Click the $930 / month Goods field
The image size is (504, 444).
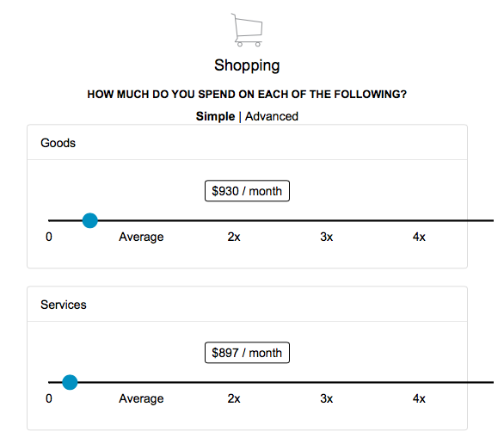[247, 191]
